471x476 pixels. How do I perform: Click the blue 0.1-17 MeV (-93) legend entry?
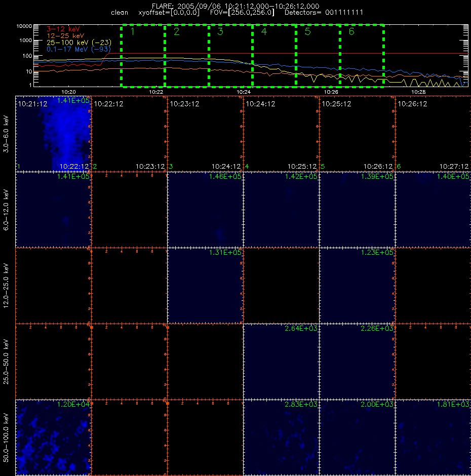coord(78,49)
